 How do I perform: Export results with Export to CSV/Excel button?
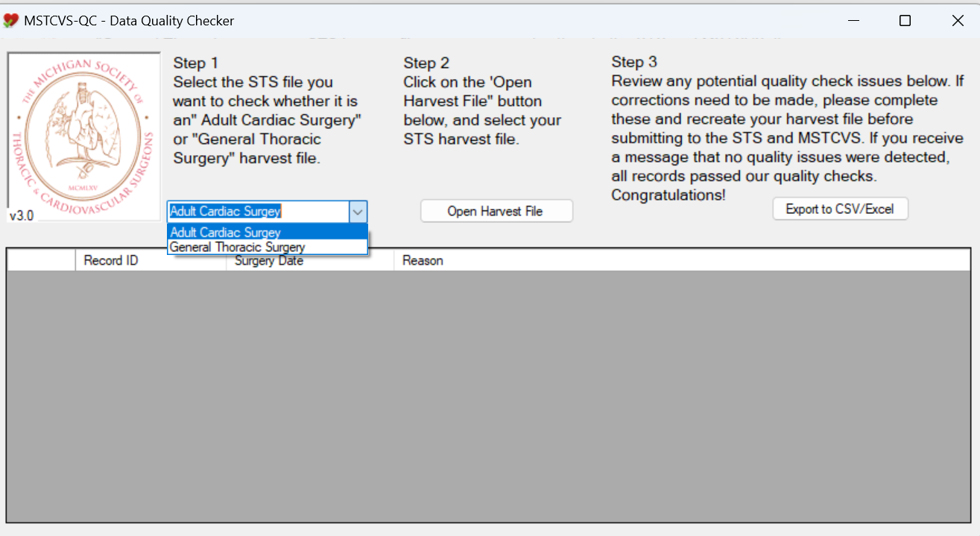coord(840,209)
